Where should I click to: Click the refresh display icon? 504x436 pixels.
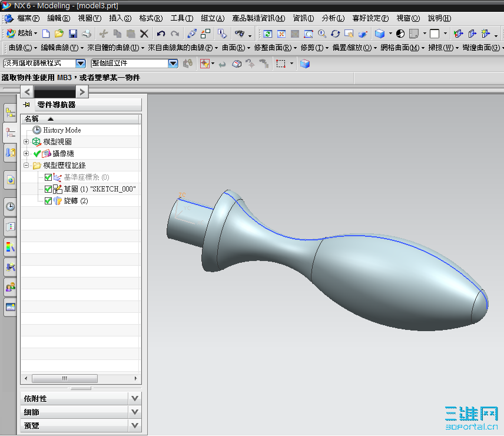point(267,34)
